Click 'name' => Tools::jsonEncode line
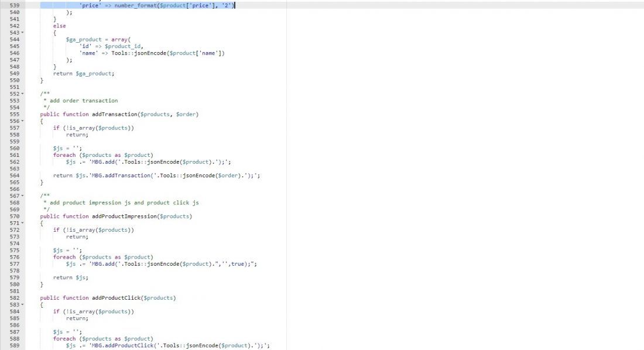Viewport: 644px width, 350px height. tap(152, 53)
